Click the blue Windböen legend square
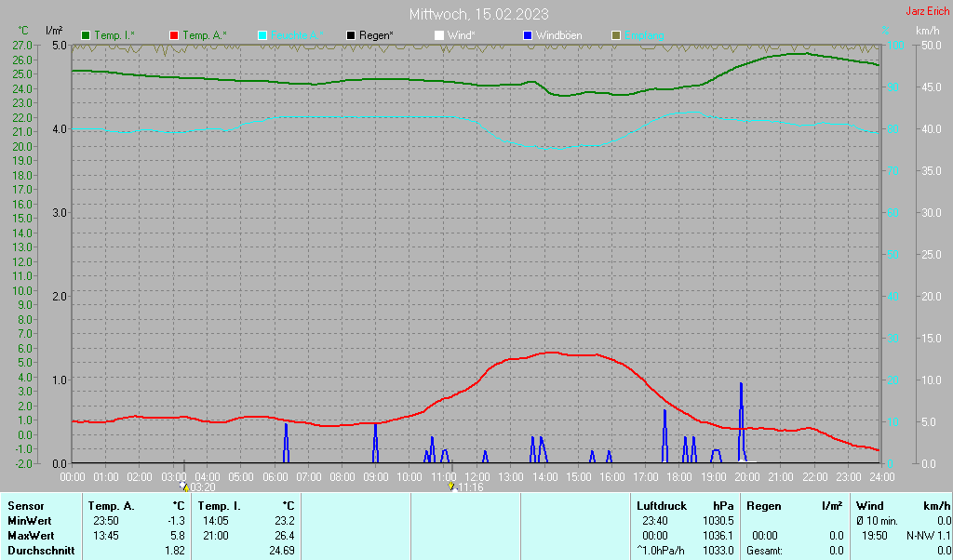This screenshot has height=560, width=953. click(x=528, y=36)
